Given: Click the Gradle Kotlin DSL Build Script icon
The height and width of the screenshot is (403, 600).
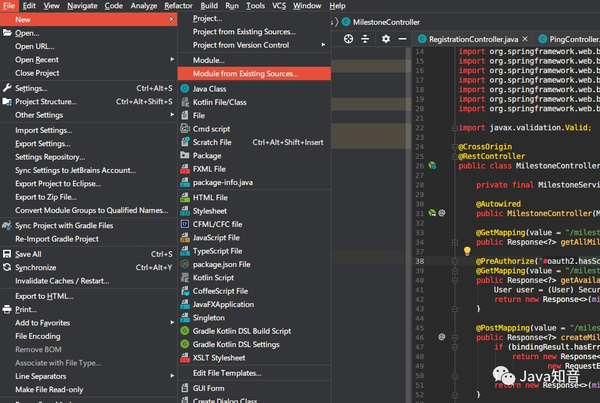Looking at the screenshot, I should pyautogui.click(x=185, y=331).
